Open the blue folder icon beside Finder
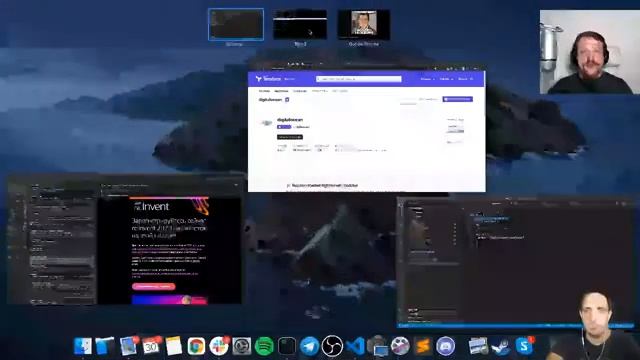 [105, 346]
